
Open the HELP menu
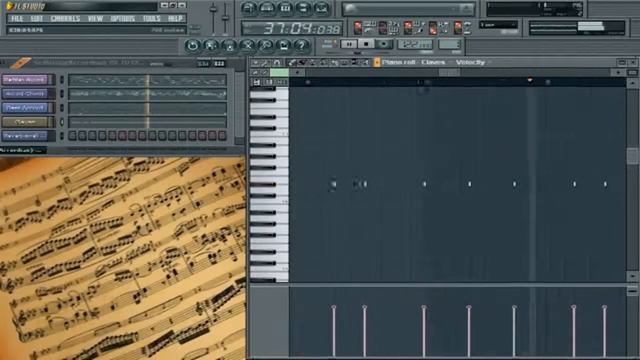click(x=176, y=19)
